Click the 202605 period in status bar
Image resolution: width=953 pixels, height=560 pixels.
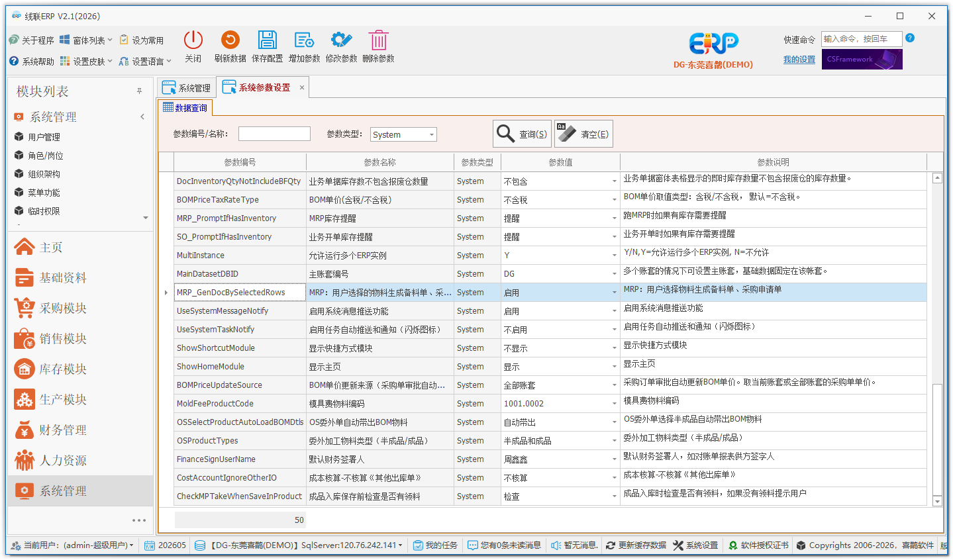tap(166, 545)
